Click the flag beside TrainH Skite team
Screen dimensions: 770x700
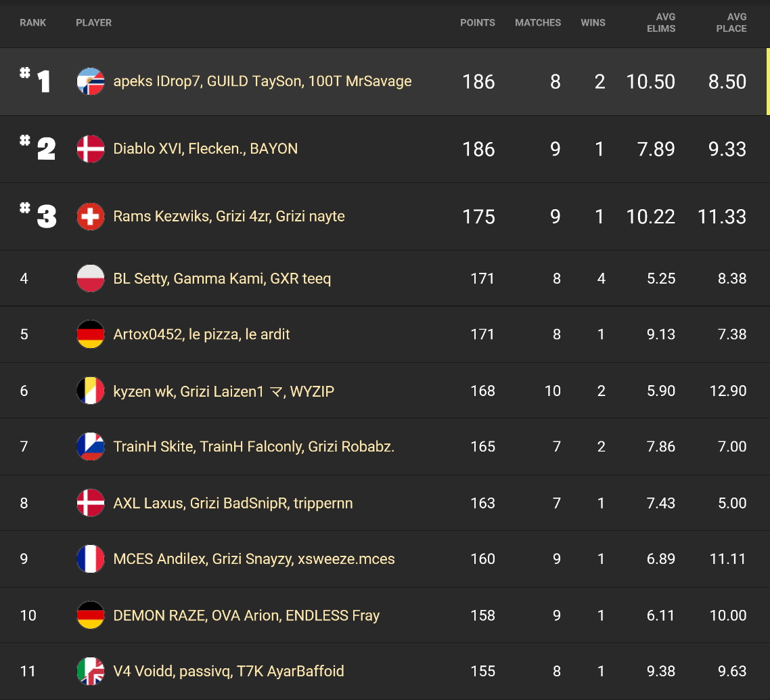(x=91, y=446)
